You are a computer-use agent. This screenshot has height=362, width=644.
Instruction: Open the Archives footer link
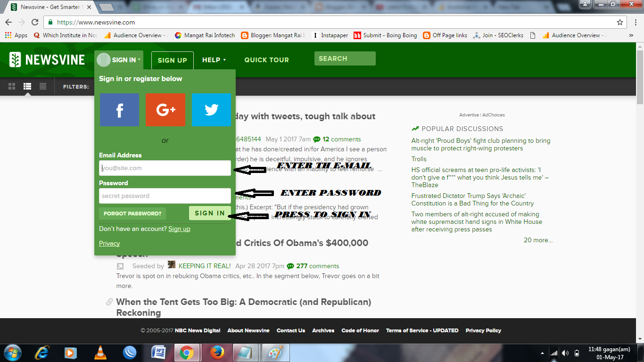click(323, 331)
